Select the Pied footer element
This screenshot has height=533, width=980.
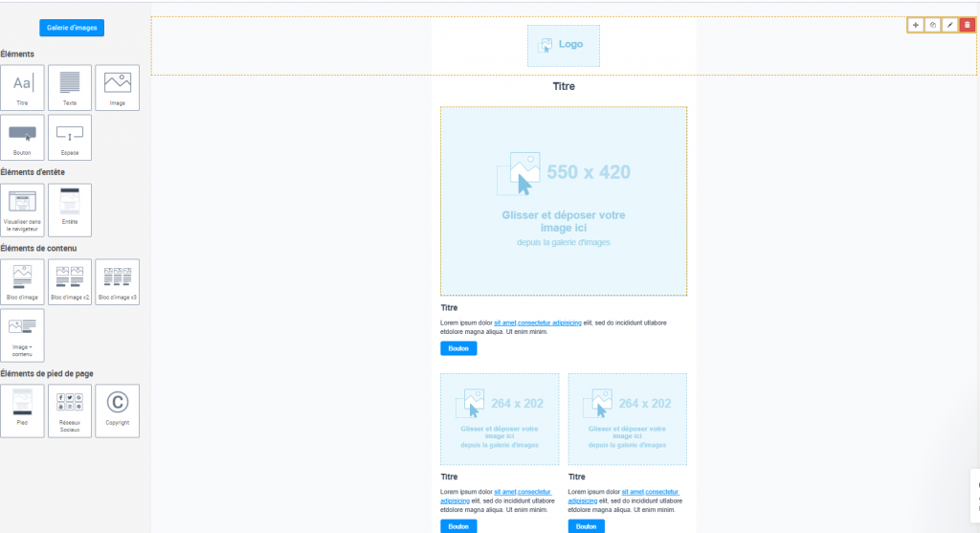pos(23,411)
